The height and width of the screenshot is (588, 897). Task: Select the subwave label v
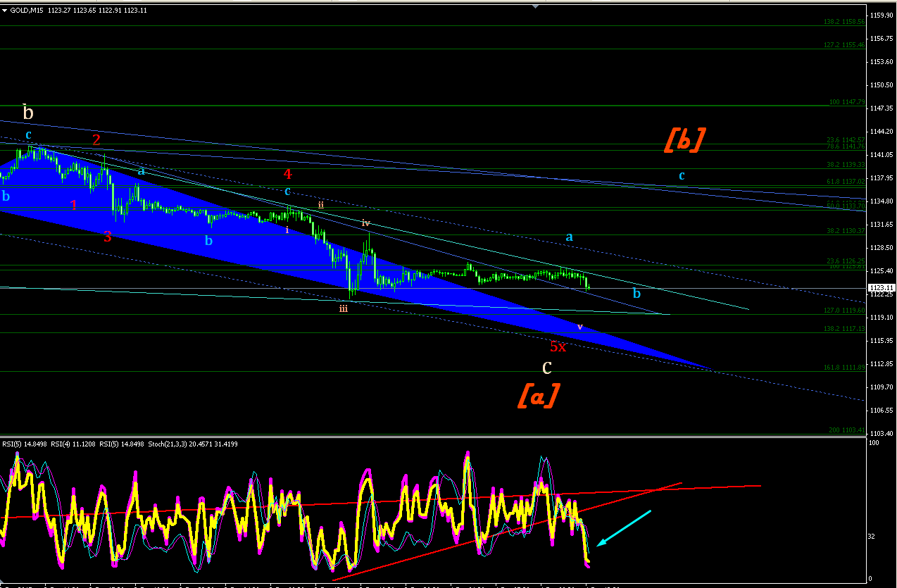pyautogui.click(x=579, y=327)
